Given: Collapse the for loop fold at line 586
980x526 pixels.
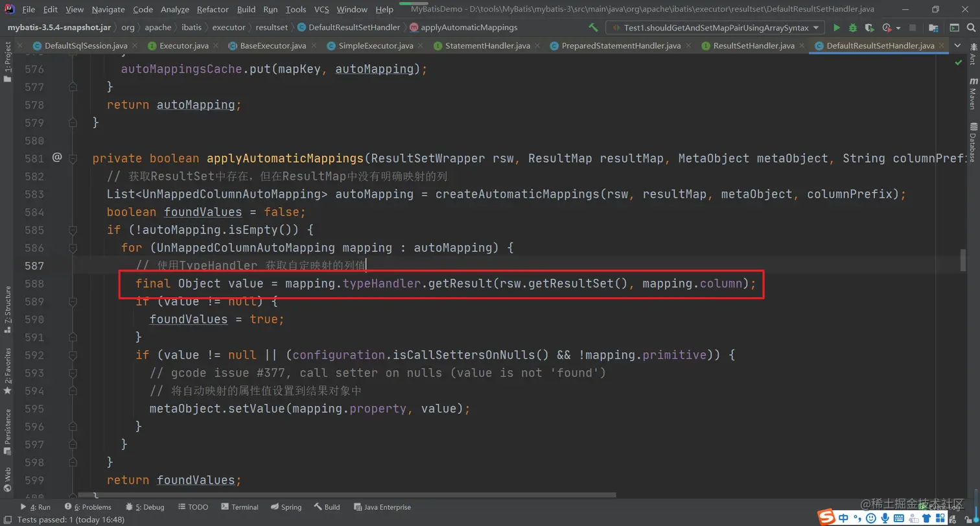Looking at the screenshot, I should tap(73, 248).
